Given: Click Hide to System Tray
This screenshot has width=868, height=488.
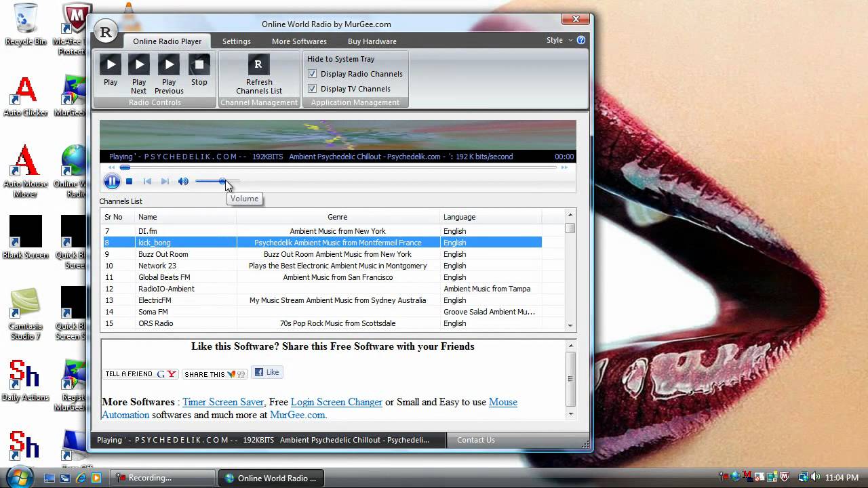Looking at the screenshot, I should pos(340,59).
